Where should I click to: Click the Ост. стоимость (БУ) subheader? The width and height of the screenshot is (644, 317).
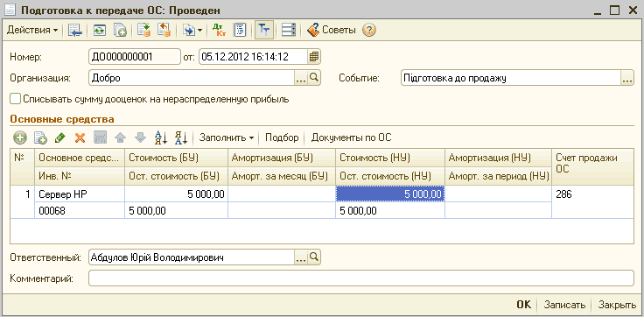pos(176,176)
